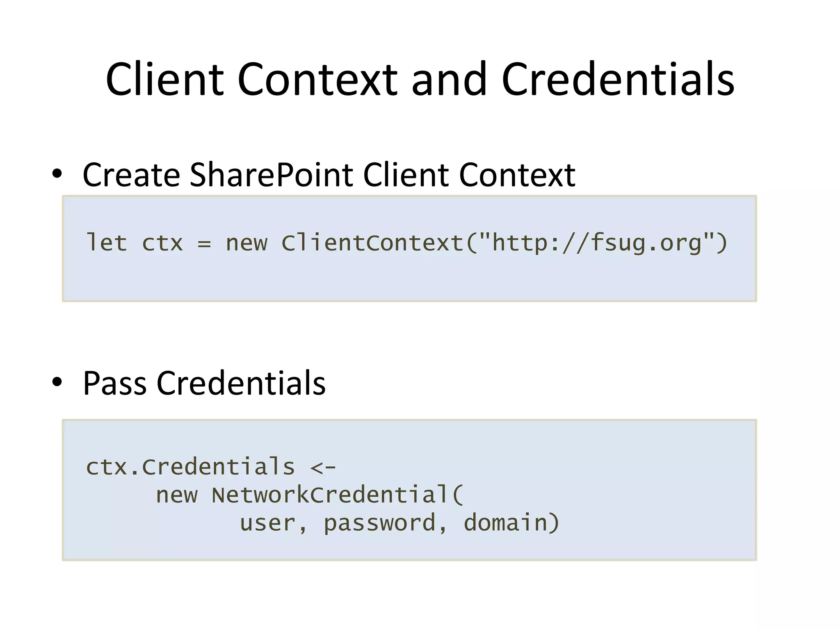Click the slide title 'Client Context and Credentials'

(x=420, y=79)
